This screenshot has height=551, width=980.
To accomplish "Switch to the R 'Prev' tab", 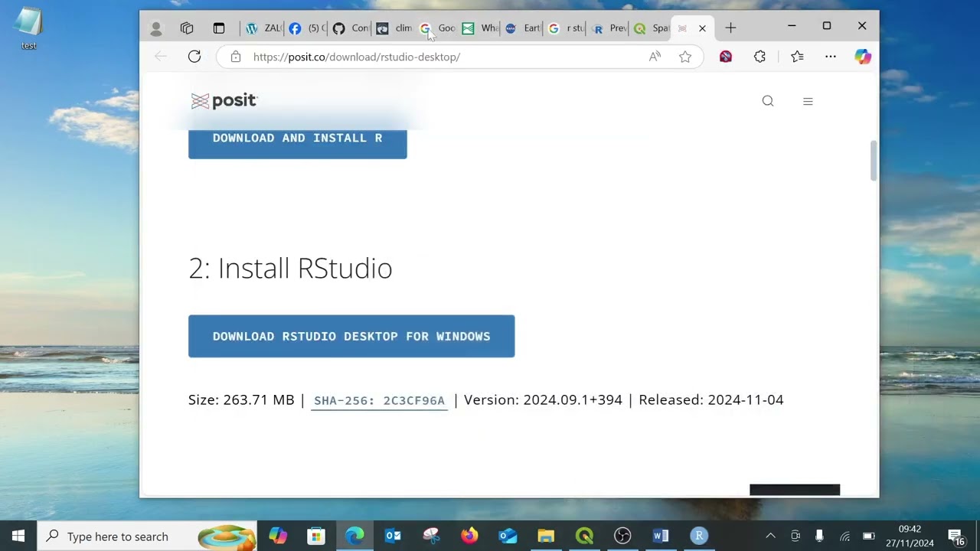I will tap(608, 28).
